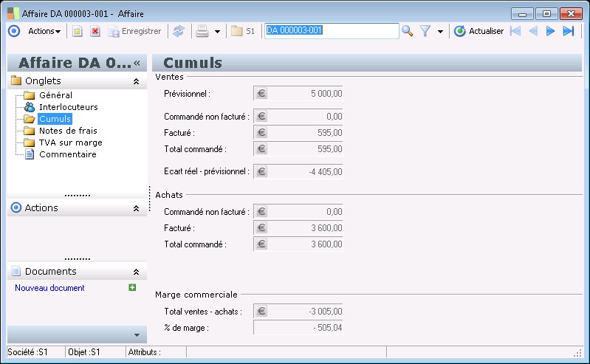Click the Documents section page icon
The image size is (590, 364).
(16, 271)
